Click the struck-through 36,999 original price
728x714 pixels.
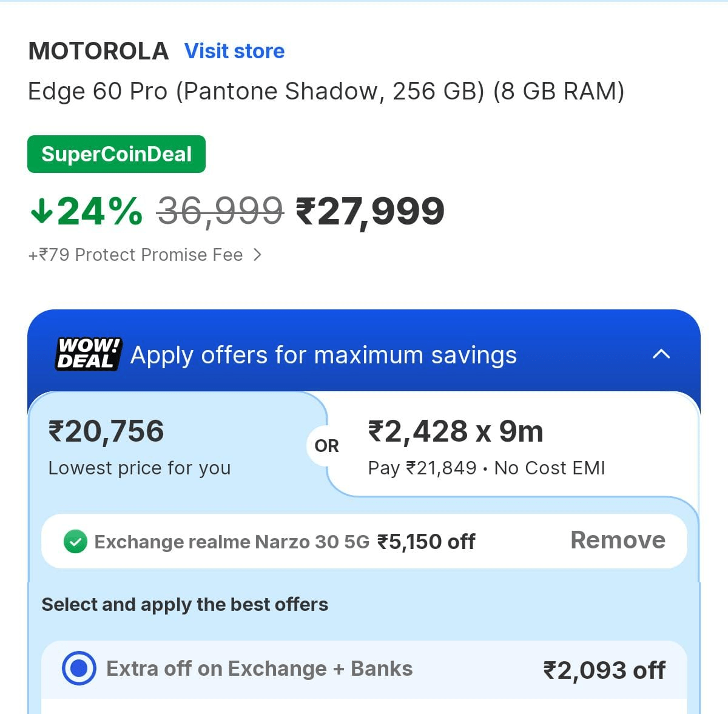pyautogui.click(x=220, y=211)
